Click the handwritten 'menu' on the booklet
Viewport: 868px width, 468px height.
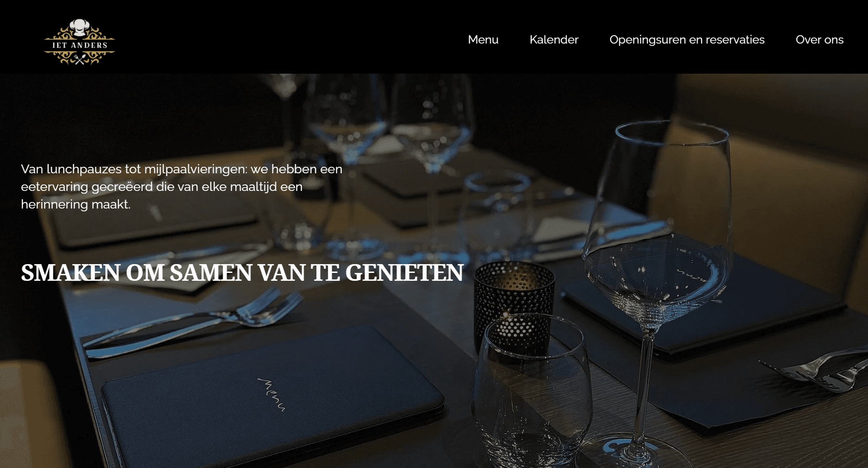pyautogui.click(x=272, y=394)
